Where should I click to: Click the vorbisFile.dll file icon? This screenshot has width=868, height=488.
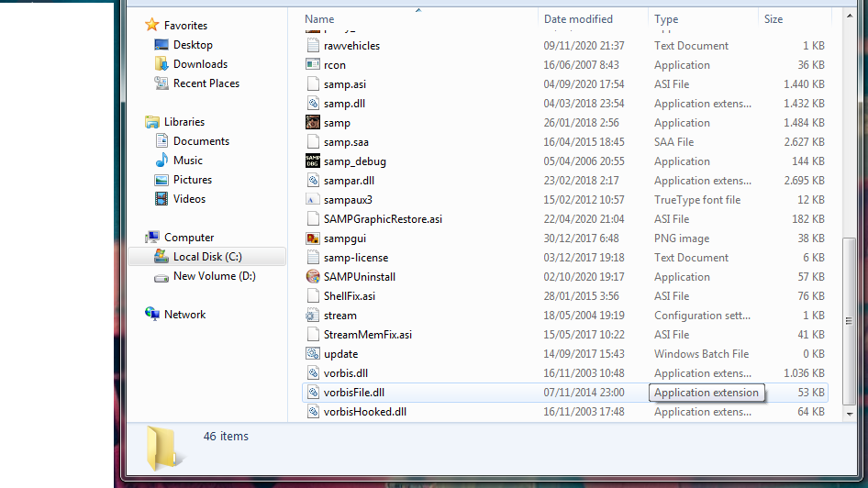tap(313, 393)
